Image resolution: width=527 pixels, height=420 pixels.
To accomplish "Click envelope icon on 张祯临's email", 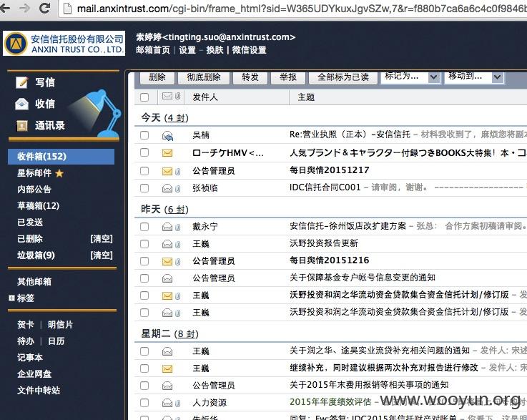I will [x=167, y=188].
